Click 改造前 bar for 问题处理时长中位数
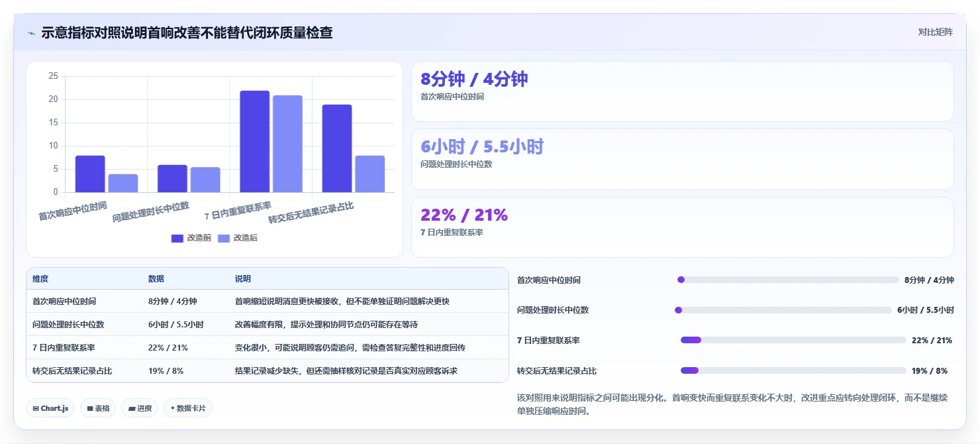The image size is (980, 444). tap(172, 179)
